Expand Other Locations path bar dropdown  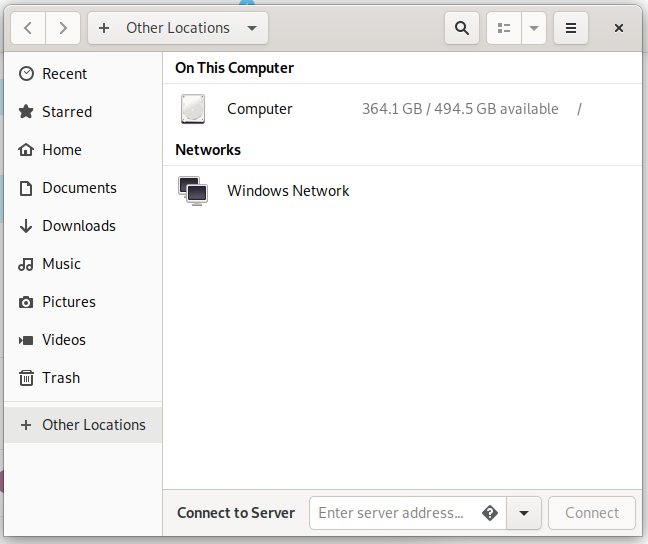(x=252, y=28)
